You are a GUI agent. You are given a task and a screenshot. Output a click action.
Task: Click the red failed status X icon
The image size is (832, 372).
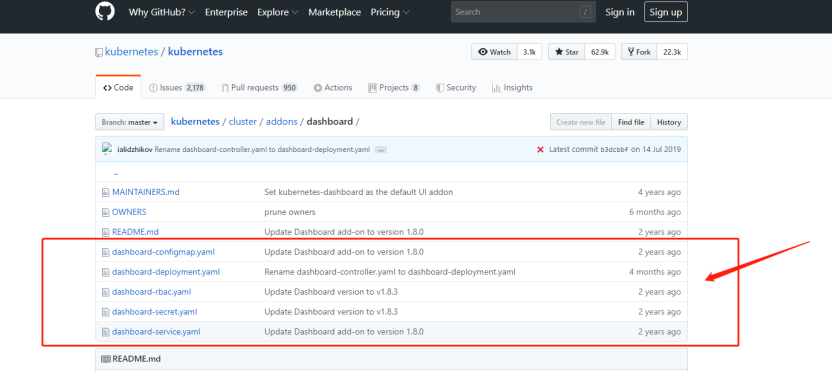click(x=541, y=150)
